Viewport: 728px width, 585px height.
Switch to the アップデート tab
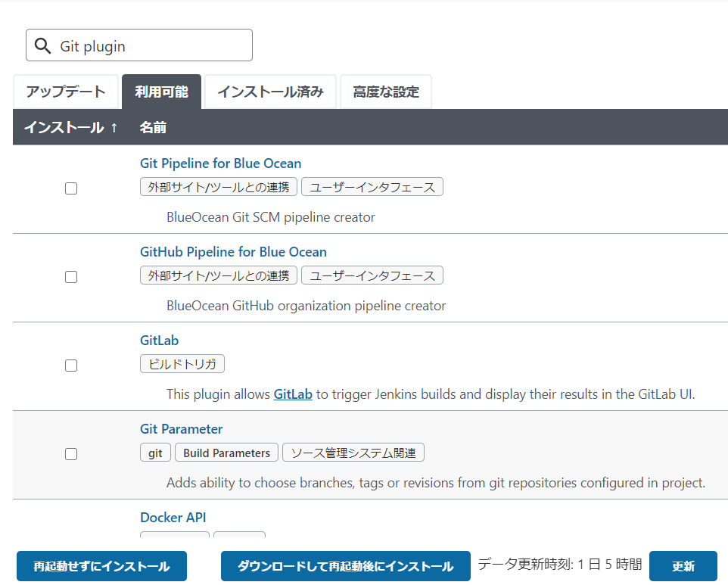[x=66, y=92]
